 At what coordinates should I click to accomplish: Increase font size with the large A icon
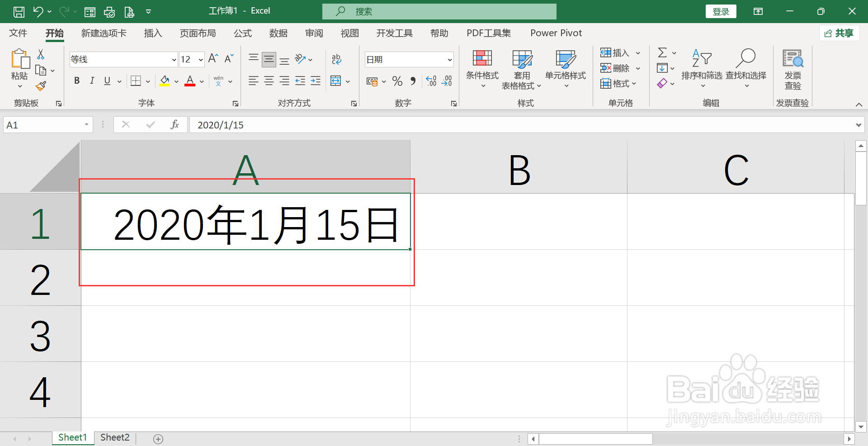pyautogui.click(x=213, y=58)
